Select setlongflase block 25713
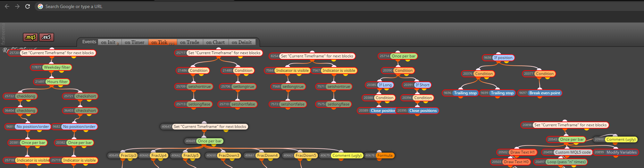644x168 pixels. (x=193, y=104)
